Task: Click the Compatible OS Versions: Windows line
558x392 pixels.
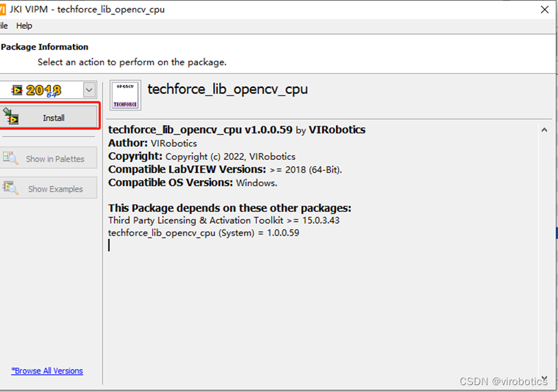Action: 192,183
